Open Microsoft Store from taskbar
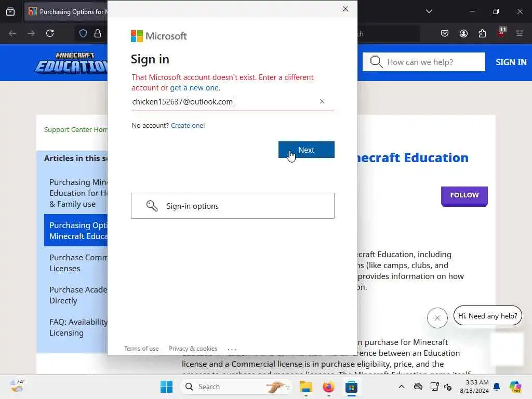532x399 pixels. pos(352,387)
